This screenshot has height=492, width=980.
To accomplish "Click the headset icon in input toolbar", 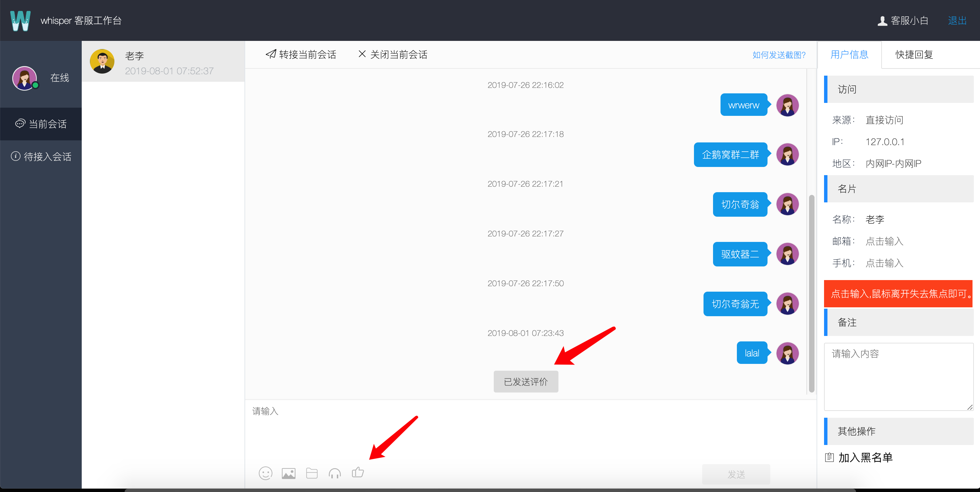I will click(335, 473).
